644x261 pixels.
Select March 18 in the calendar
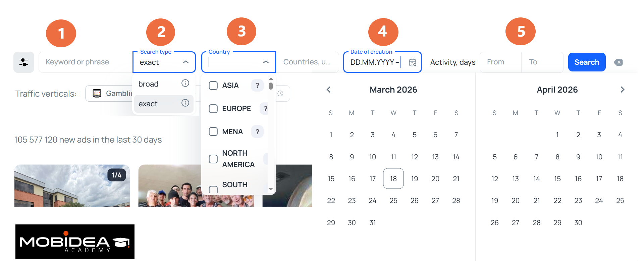(x=393, y=179)
